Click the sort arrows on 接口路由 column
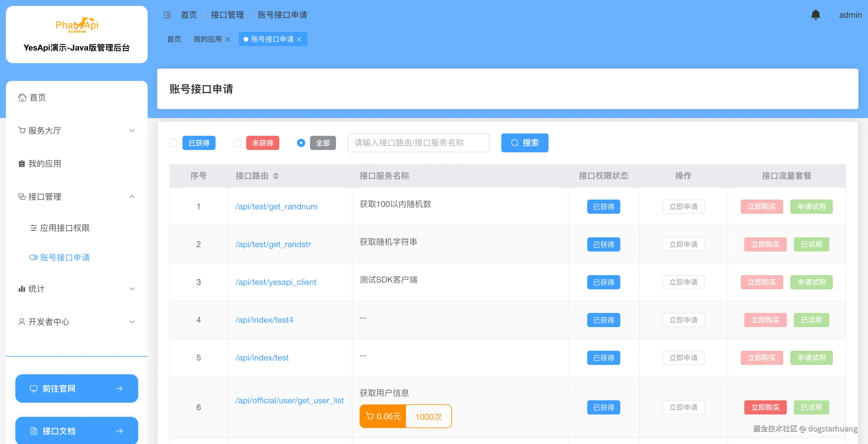Image resolution: width=868 pixels, height=444 pixels. [x=276, y=176]
